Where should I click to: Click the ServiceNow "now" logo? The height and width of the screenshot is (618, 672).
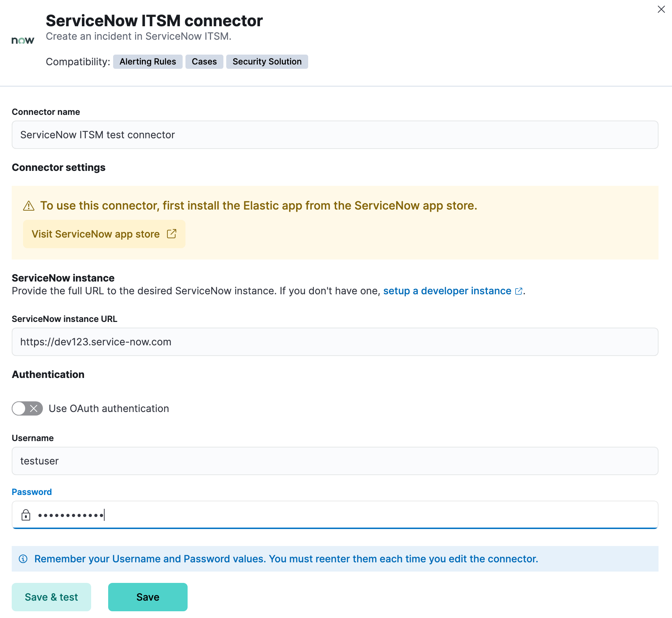coord(23,39)
